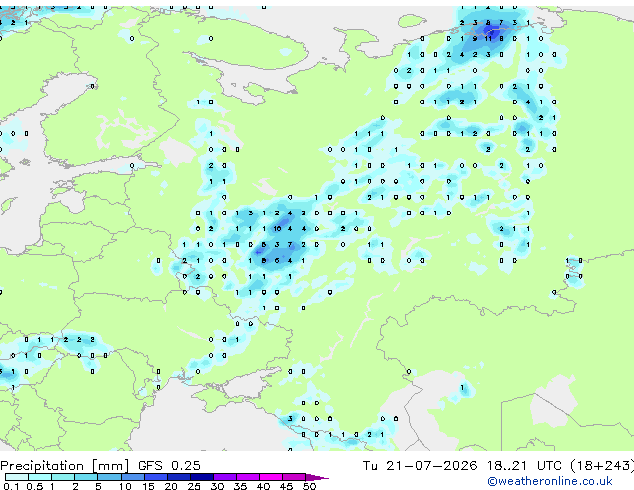Image resolution: width=634 pixels, height=490 pixels.
Task: Click the purple arrow tip above 50 mm
Action: [317, 477]
